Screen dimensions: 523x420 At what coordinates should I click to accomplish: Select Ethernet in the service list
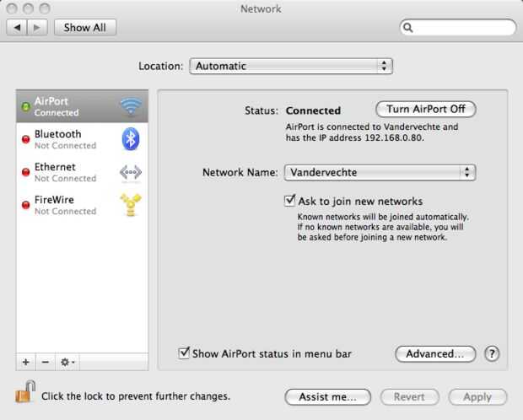coord(82,172)
